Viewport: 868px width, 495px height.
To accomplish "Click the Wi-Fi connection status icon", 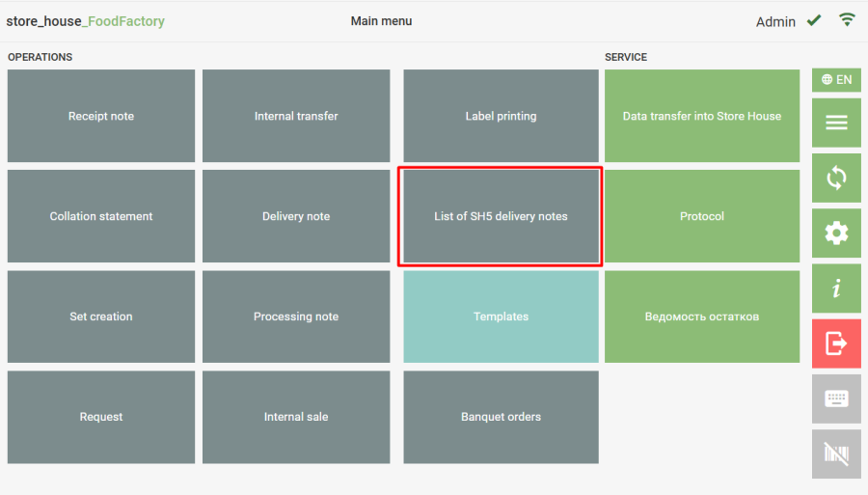I will pyautogui.click(x=847, y=20).
